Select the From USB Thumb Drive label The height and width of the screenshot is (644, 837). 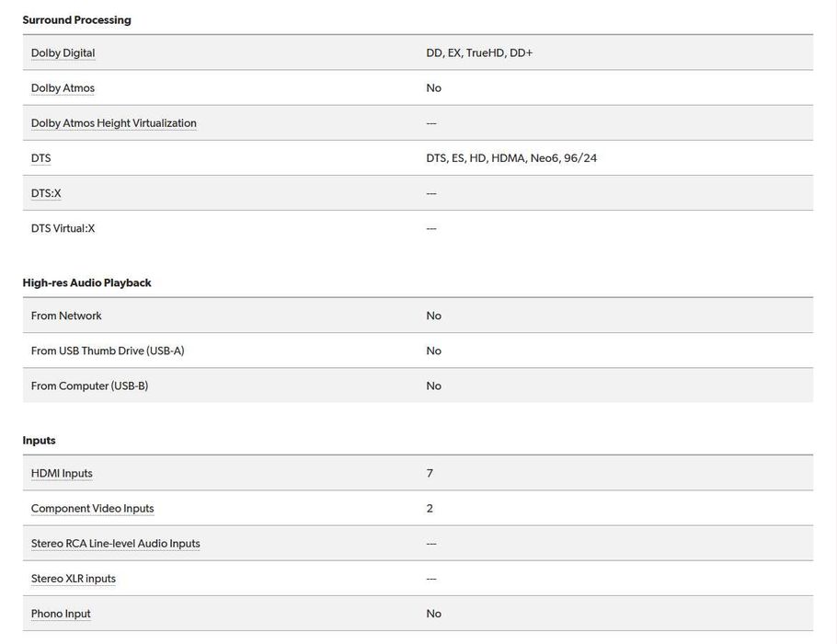click(x=108, y=351)
